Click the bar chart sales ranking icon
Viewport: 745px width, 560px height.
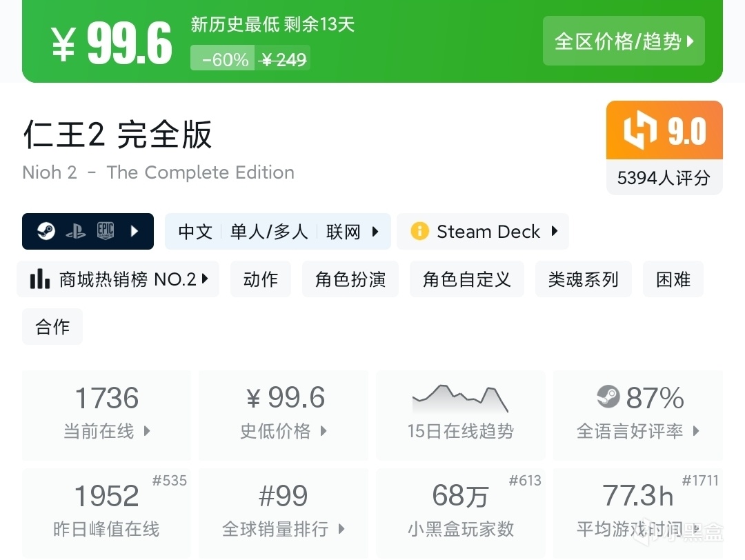[x=40, y=279]
